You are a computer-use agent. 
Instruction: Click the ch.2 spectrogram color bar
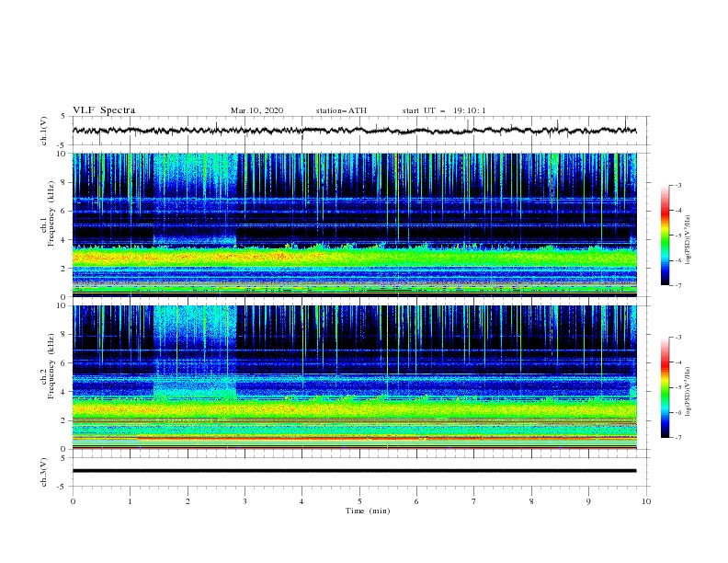665,387
